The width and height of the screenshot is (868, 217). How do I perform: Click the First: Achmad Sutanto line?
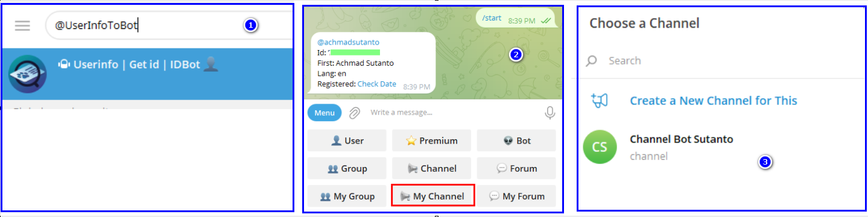(355, 63)
